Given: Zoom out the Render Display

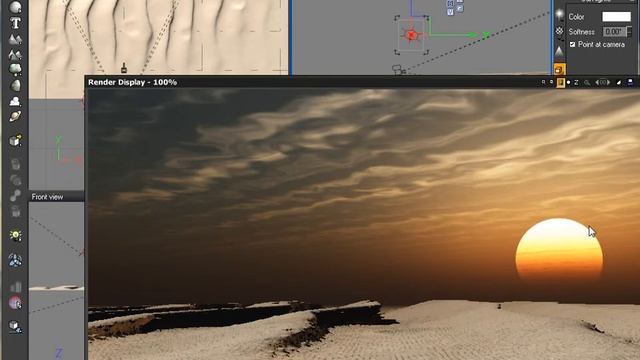Looking at the screenshot, I should click(551, 82).
